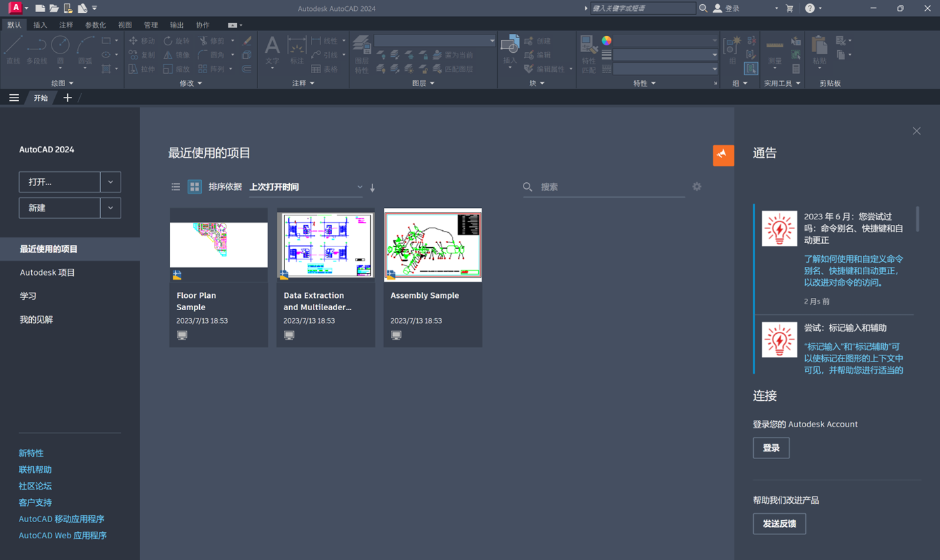Insert a Table (表格)
940x560 pixels.
point(324,69)
